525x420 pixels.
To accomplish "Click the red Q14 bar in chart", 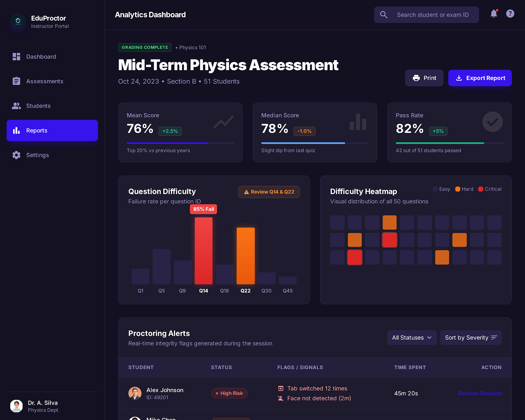I will (x=203, y=251).
